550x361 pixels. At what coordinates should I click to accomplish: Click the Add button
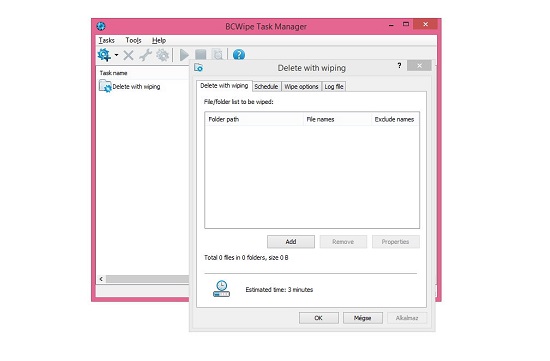pos(291,242)
